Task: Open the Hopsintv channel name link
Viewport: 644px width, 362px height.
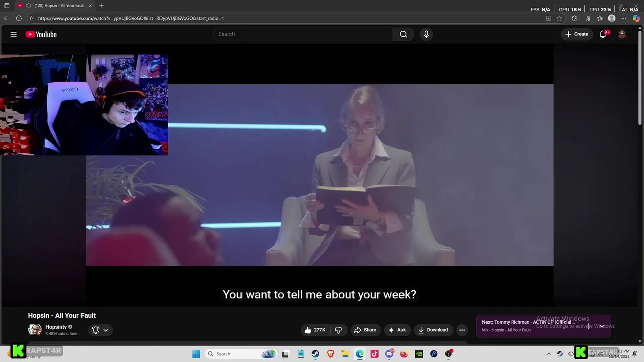Action: [56, 327]
